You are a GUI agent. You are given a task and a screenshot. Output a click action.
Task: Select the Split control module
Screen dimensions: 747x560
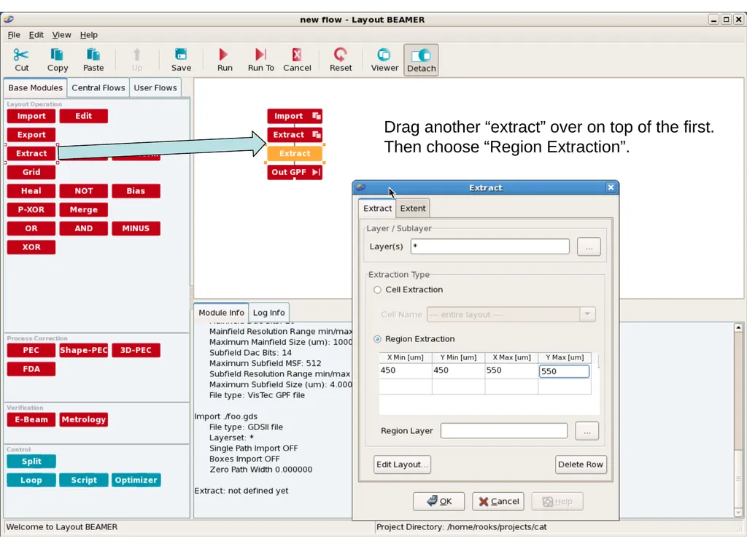coord(31,462)
